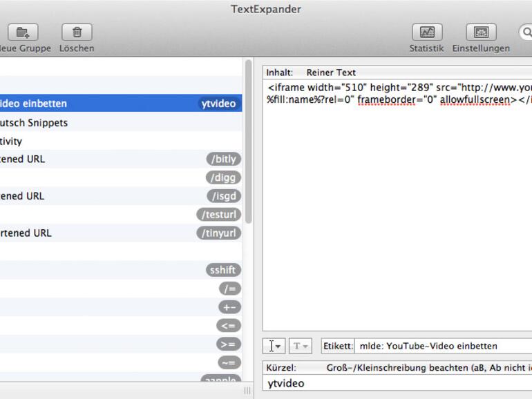
Task: Select snippet with /= abbreviation
Action: click(x=121, y=289)
